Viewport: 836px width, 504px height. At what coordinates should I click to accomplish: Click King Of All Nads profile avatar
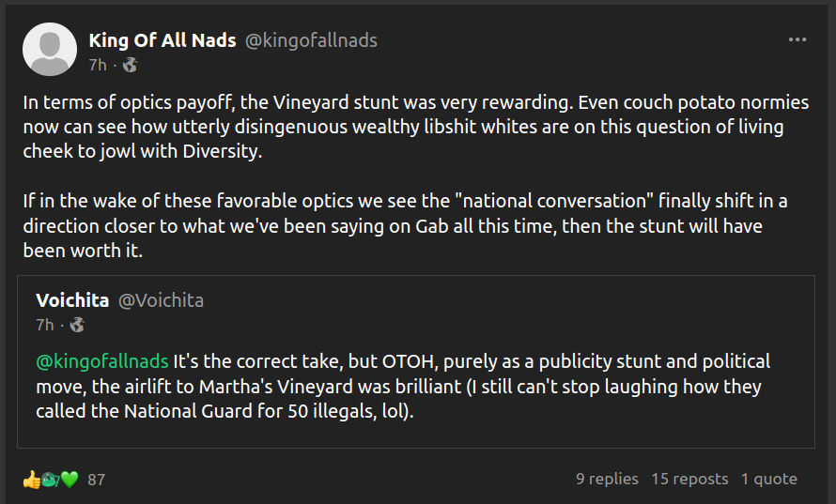click(50, 51)
